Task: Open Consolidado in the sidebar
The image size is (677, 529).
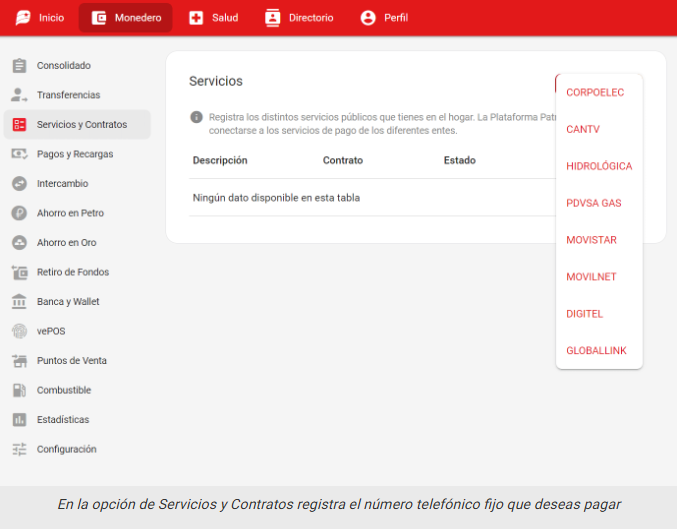Action: [x=77, y=66]
